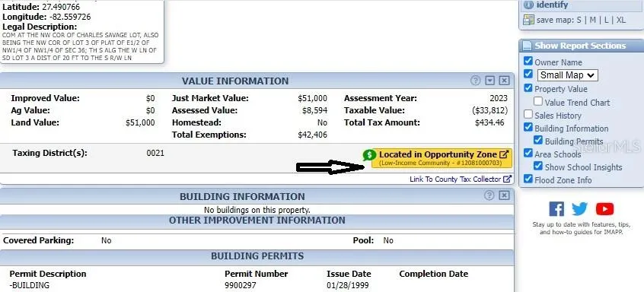Viewport: 644px width, 292px height.
Task: Uncheck the Flood Zone Info checkbox
Action: tap(528, 179)
